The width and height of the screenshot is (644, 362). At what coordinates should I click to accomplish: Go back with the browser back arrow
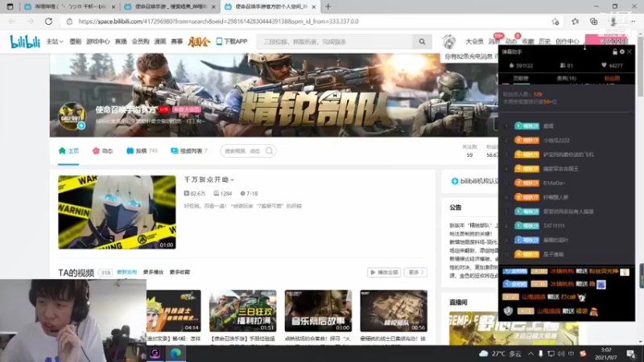[12, 22]
